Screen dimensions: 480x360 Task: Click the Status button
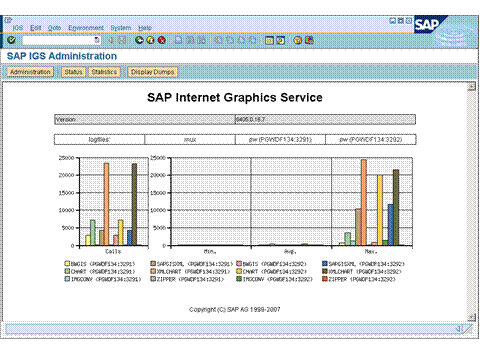[x=73, y=72]
